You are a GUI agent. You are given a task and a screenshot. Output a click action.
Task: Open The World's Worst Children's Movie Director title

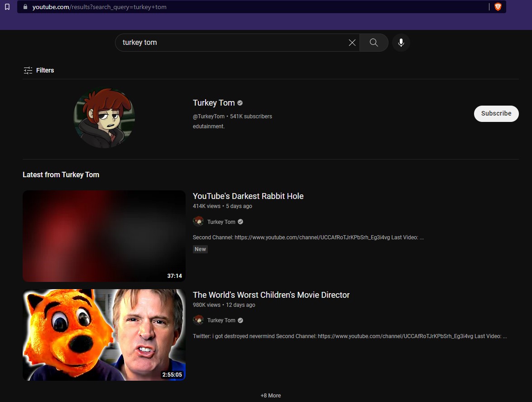point(271,295)
